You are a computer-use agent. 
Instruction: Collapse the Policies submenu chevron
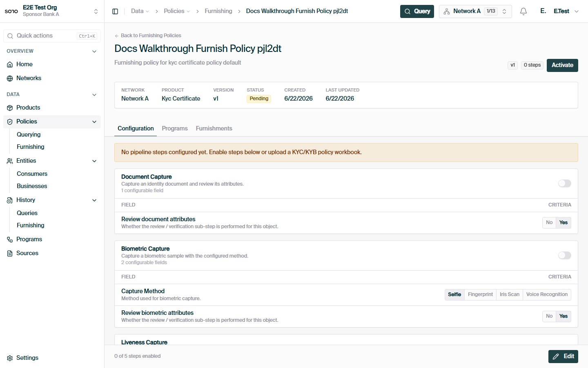pos(94,122)
